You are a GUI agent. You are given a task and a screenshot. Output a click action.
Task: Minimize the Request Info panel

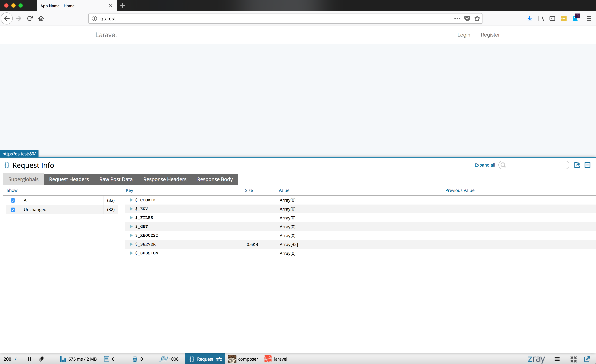coord(587,165)
